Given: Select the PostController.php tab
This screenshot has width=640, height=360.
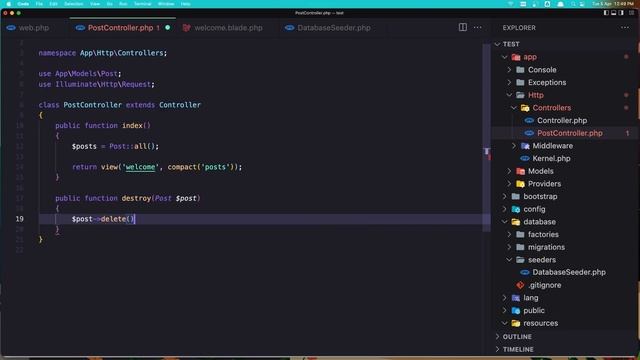Looking at the screenshot, I should (122, 28).
